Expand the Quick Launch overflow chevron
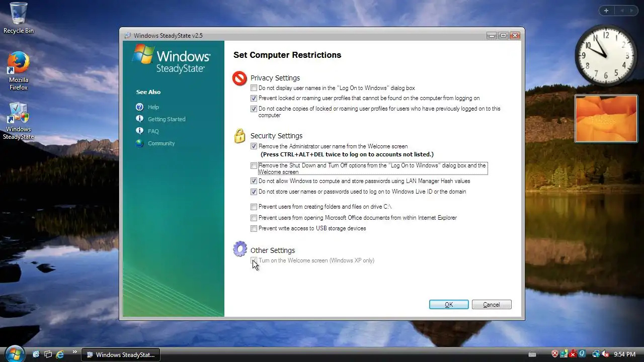Viewport: 644px width, 362px height. (75, 352)
